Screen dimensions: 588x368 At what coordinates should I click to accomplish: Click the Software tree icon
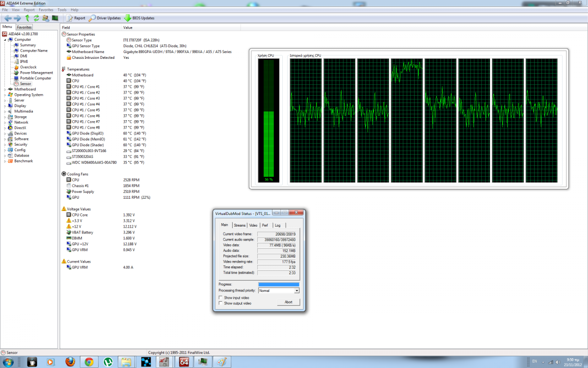pyautogui.click(x=10, y=139)
